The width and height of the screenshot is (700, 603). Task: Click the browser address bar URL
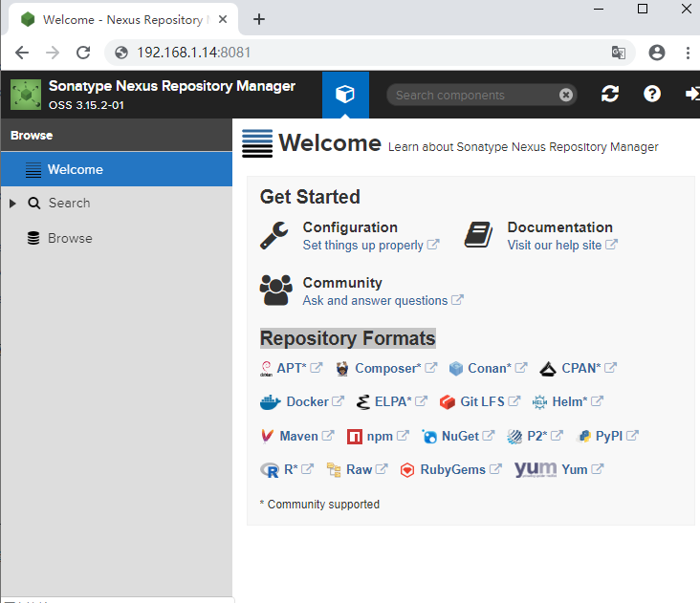[193, 53]
